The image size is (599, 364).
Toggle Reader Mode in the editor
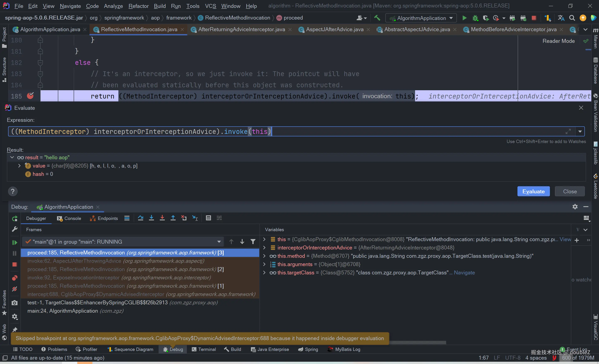[558, 41]
